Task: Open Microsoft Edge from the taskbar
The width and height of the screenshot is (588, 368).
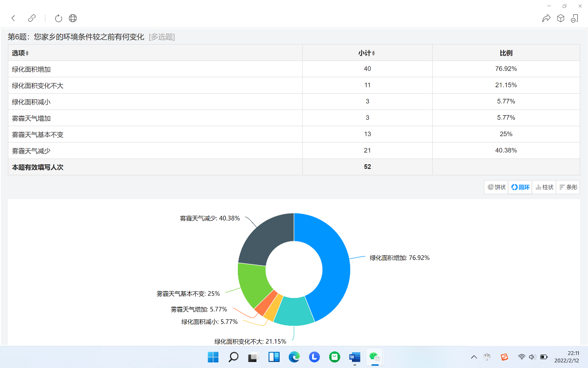Action: pyautogui.click(x=294, y=357)
